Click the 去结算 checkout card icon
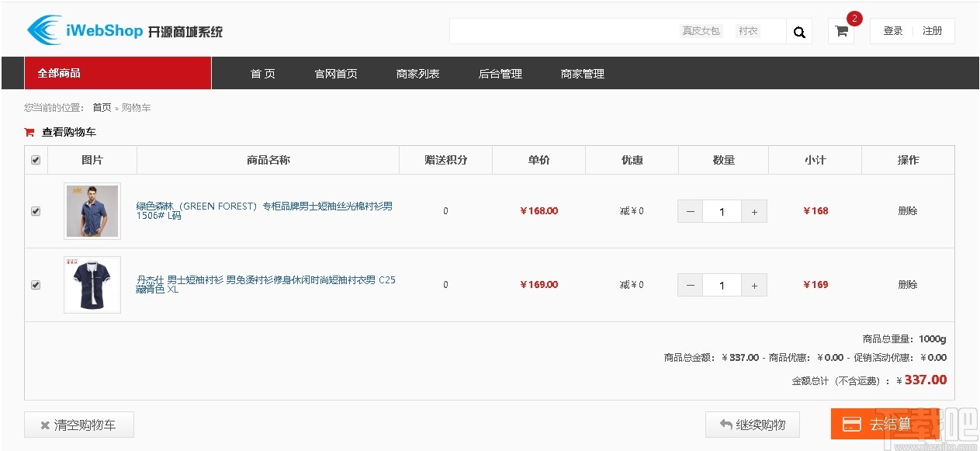 pyautogui.click(x=851, y=425)
